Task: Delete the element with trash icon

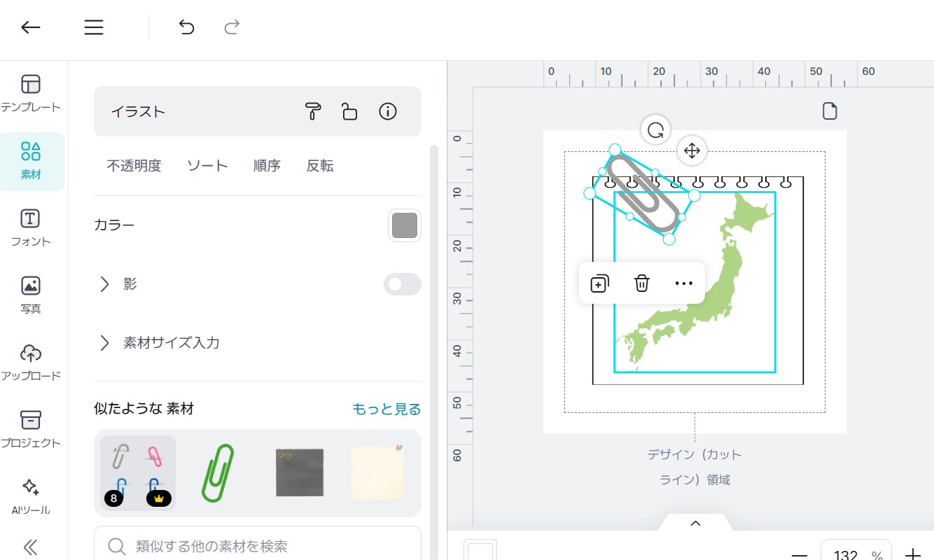Action: (642, 283)
